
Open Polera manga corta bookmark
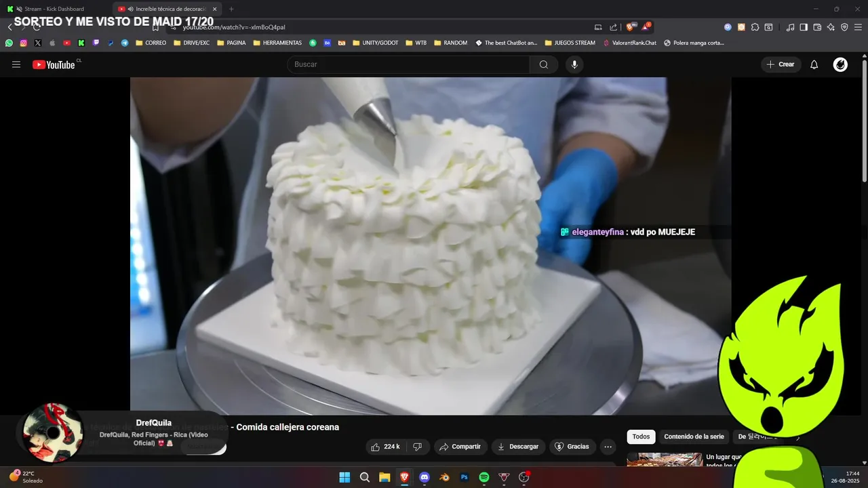pyautogui.click(x=694, y=43)
